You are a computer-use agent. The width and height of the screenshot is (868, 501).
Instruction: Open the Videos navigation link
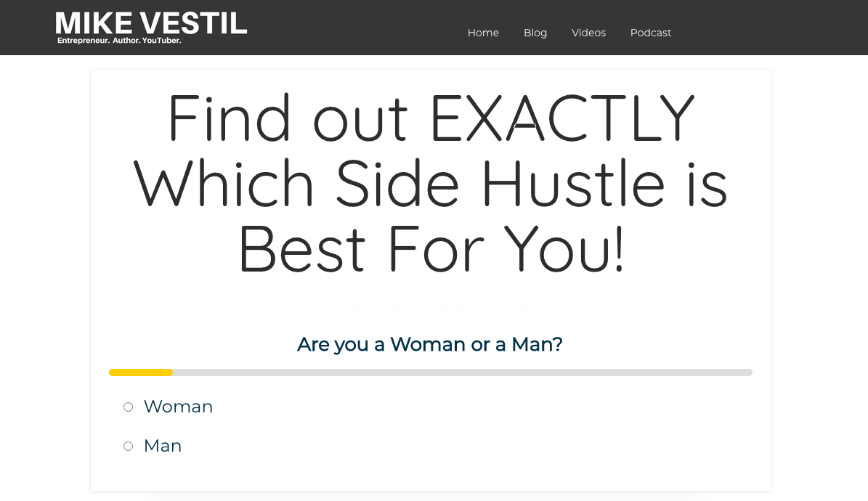click(588, 33)
